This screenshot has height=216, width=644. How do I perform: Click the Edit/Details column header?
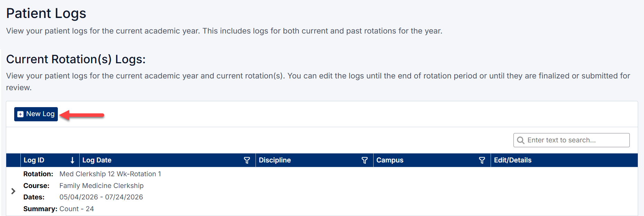click(x=513, y=160)
